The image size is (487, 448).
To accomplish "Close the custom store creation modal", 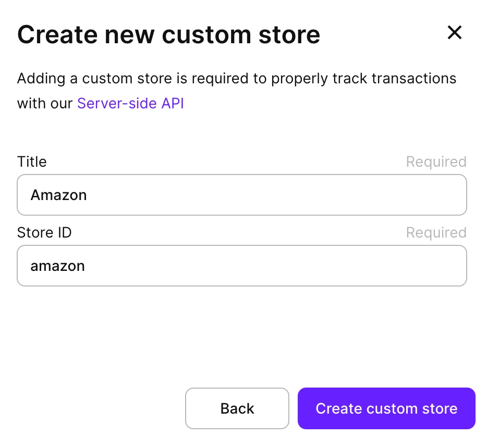I will pos(454,33).
